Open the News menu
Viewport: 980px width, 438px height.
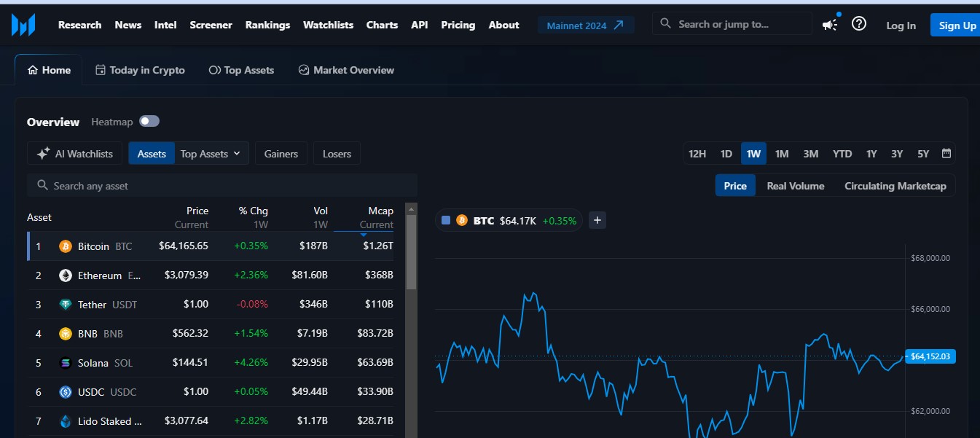click(x=128, y=25)
